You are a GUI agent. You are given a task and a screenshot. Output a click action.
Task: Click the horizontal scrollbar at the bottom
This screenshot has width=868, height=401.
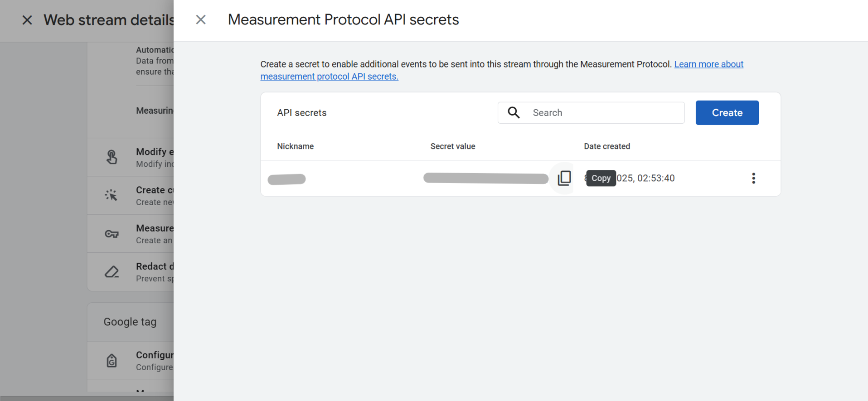click(x=86, y=398)
